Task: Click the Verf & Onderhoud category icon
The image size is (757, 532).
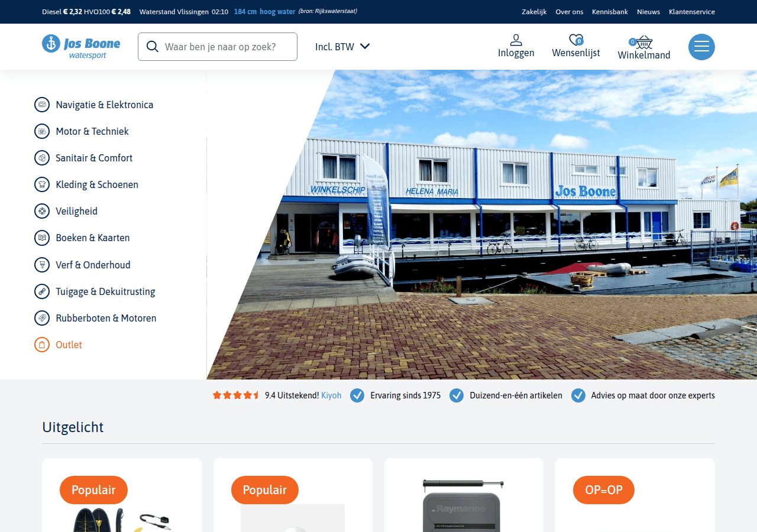Action: coord(42,265)
